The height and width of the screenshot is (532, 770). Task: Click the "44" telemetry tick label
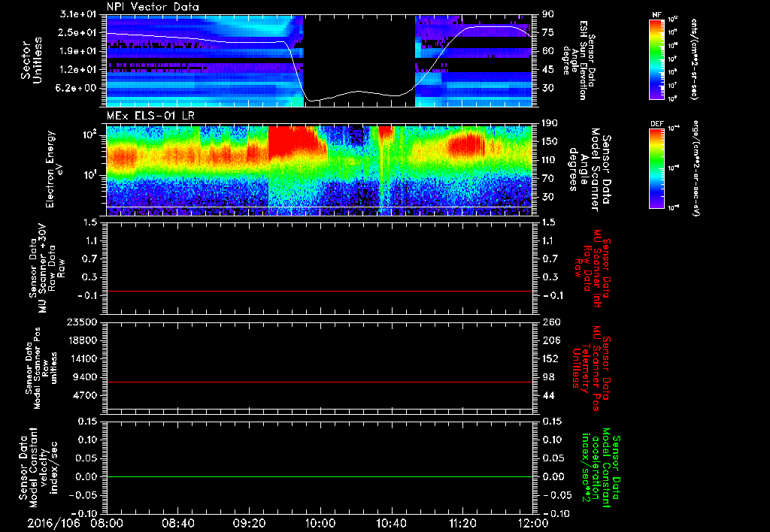548,395
